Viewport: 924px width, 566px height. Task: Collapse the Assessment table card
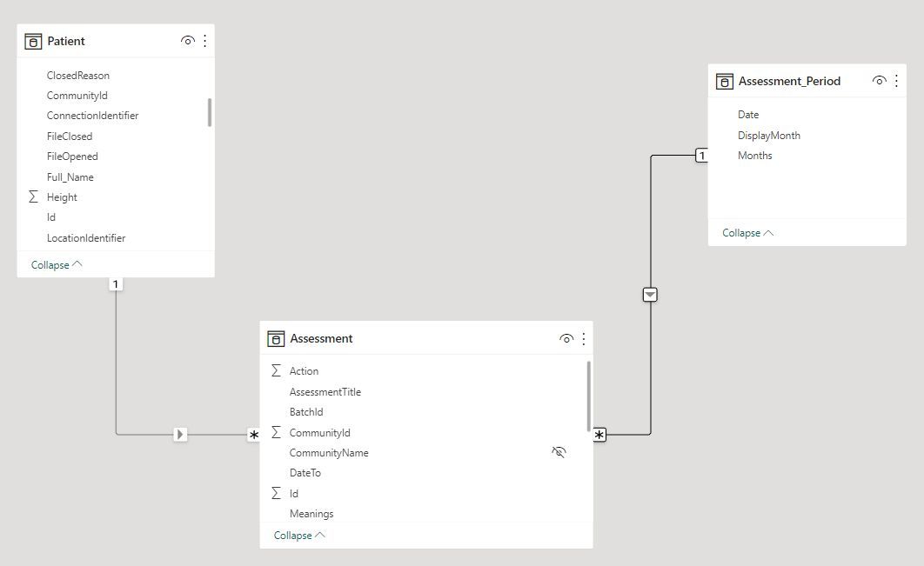point(299,536)
